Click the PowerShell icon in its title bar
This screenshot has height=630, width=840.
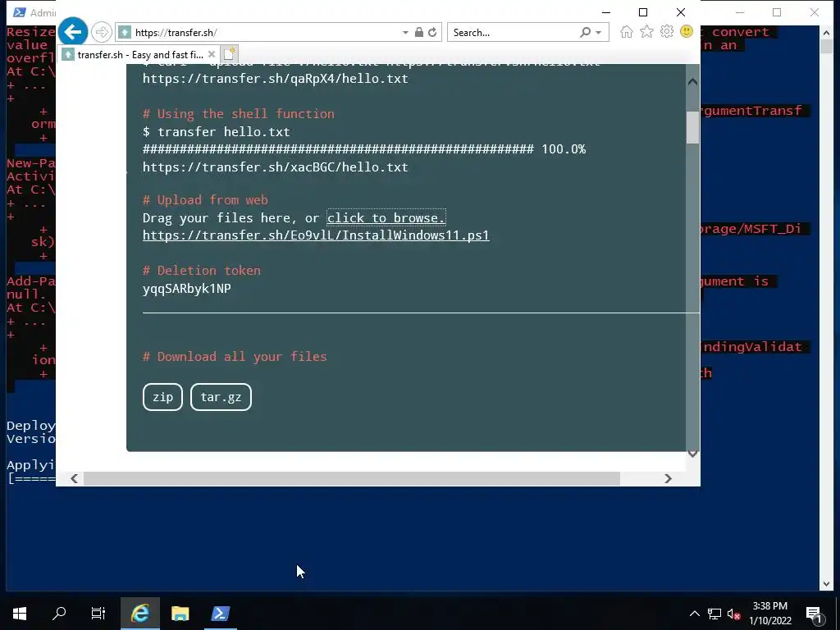tap(19, 12)
